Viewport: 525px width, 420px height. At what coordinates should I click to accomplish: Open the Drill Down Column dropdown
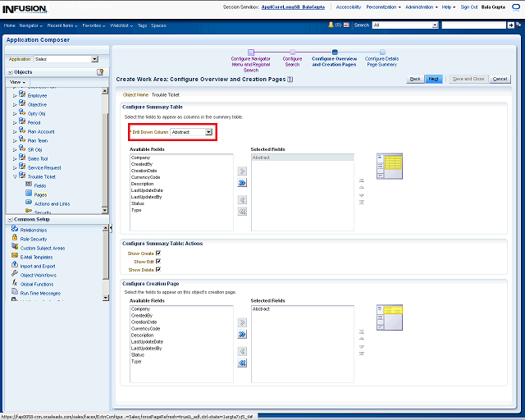[209, 131]
